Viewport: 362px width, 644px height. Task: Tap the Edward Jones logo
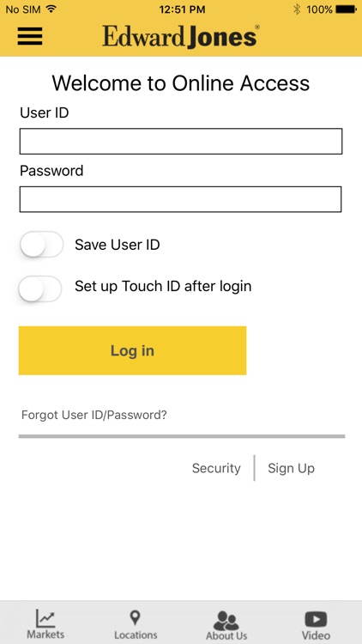click(x=181, y=36)
